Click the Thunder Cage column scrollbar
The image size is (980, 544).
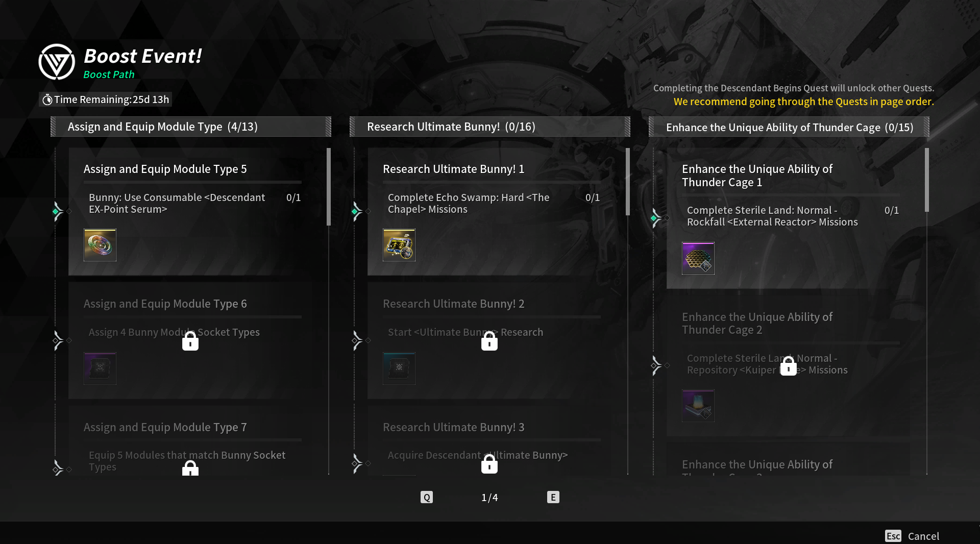click(x=927, y=180)
